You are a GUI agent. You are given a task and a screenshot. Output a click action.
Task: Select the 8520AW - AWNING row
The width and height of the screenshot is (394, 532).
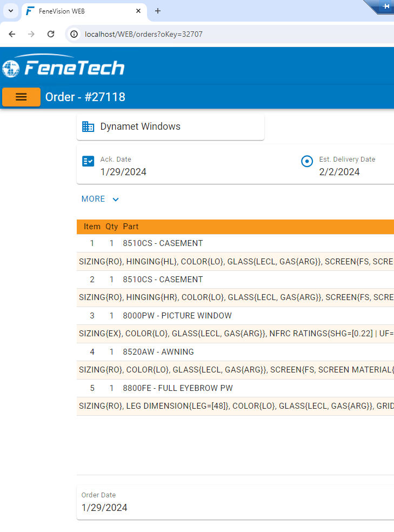click(158, 352)
